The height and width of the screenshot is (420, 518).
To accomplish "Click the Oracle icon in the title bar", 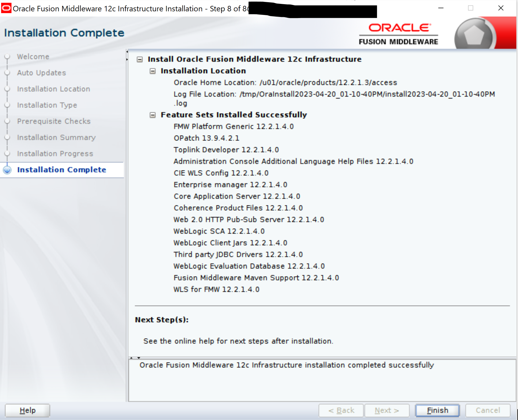I will (x=6, y=8).
